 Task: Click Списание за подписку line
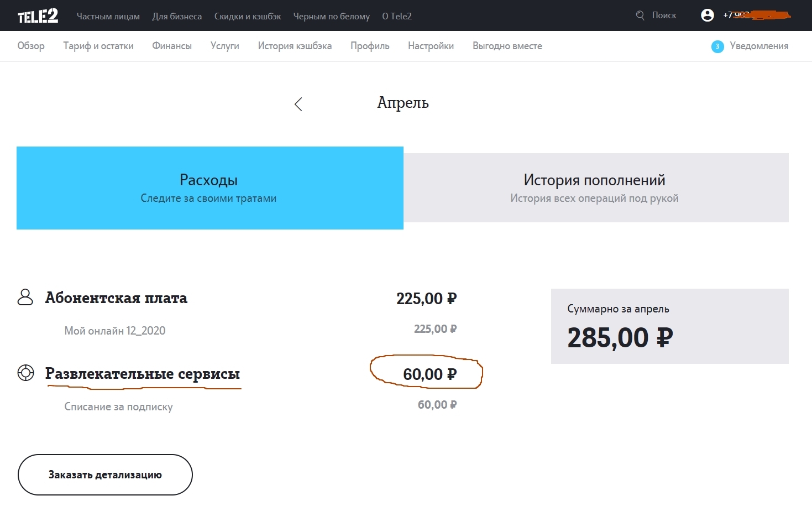pos(118,406)
